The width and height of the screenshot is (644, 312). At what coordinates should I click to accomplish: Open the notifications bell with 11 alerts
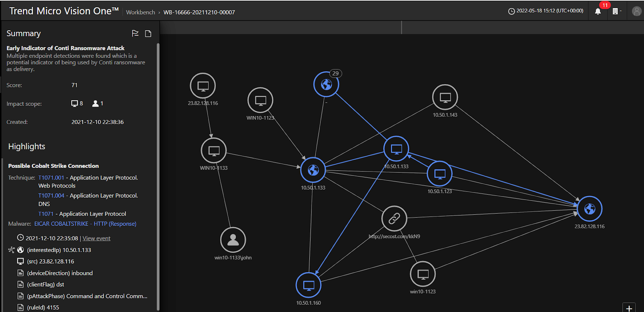coord(598,11)
